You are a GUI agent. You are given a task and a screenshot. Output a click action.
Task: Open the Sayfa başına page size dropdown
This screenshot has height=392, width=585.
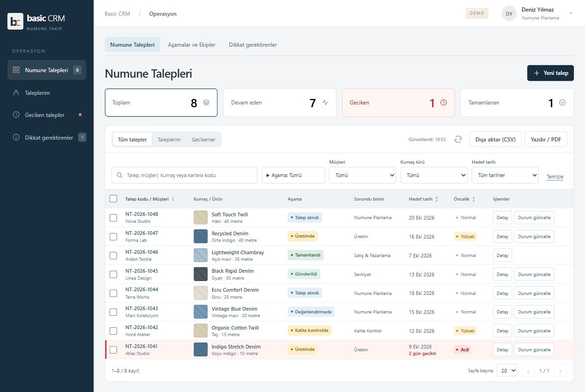click(507, 371)
